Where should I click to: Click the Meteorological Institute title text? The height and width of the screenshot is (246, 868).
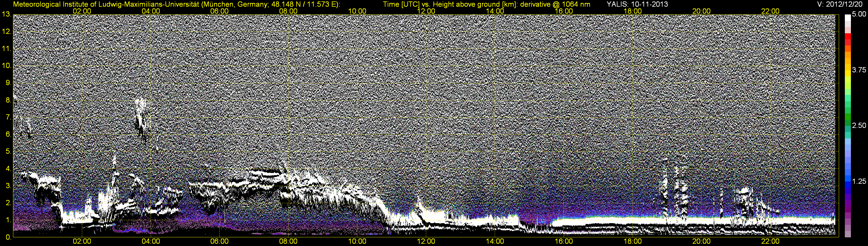tap(176, 4)
